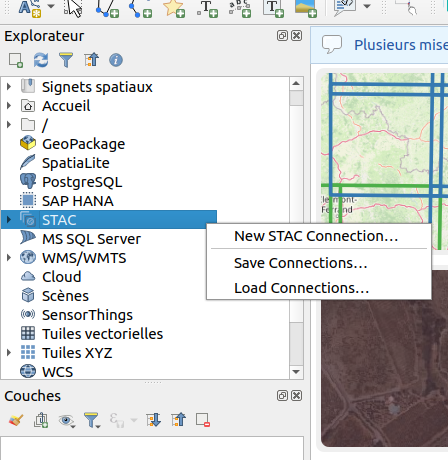This screenshot has width=448, height=460.
Task: Click add selected layers icon in Explorateur
Action: pyautogui.click(x=16, y=60)
